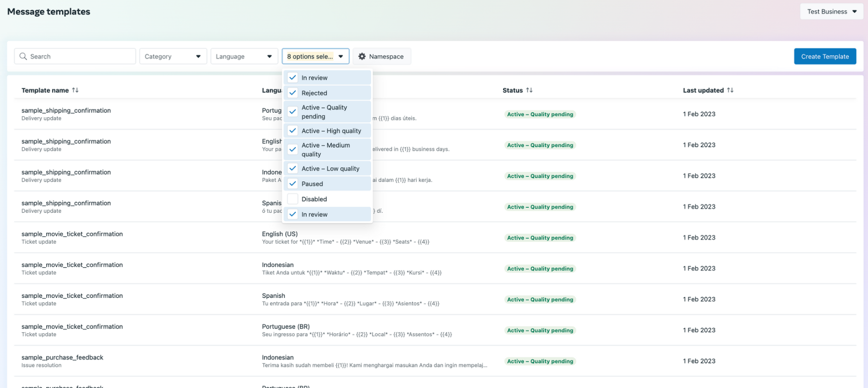Uncheck Active – High quality checkbox
This screenshot has width=868, height=388.
293,130
